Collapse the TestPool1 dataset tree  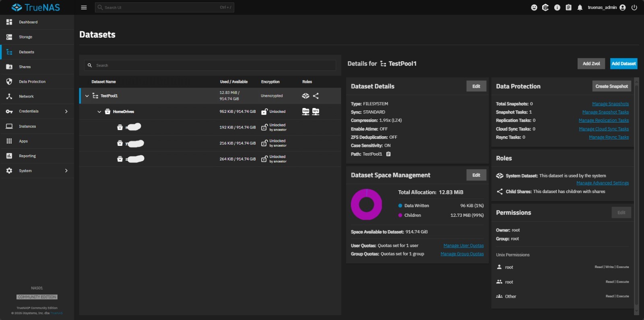[x=87, y=96]
